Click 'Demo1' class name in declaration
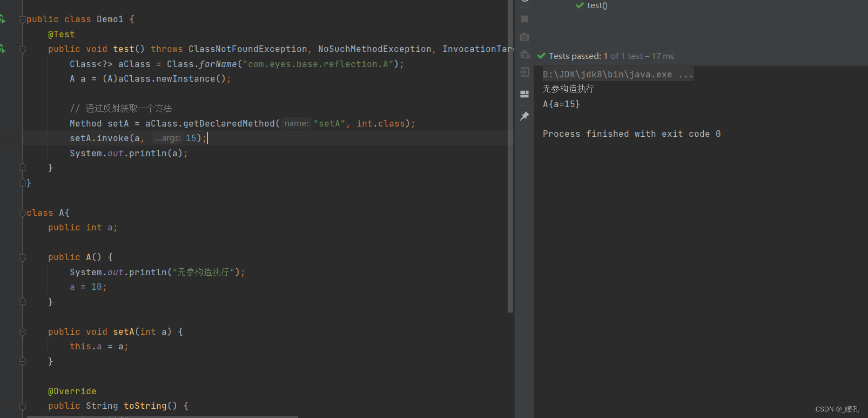 (x=110, y=19)
